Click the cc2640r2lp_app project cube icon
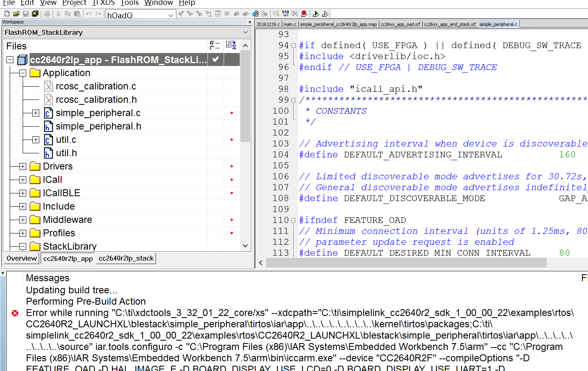588x371 pixels. click(x=23, y=60)
